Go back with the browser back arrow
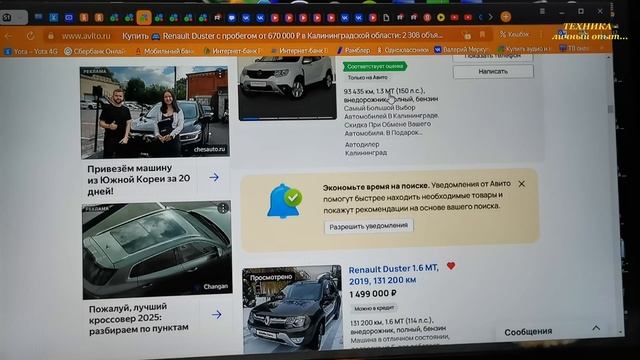Screen dimensions: 640x360 click(x=9, y=36)
